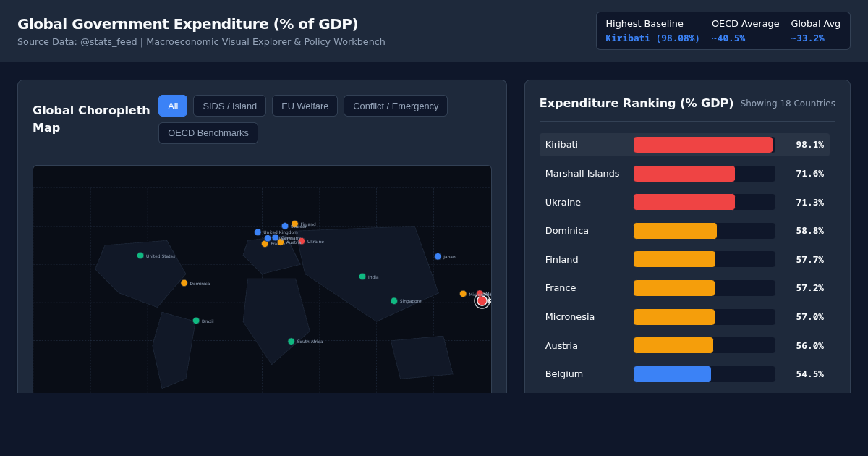Switch to EU Welfare filter

click(x=305, y=106)
